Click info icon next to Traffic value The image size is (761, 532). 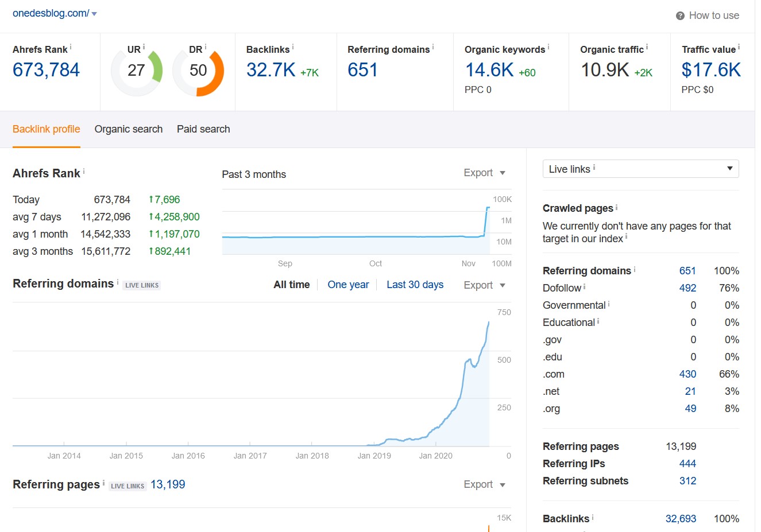tap(739, 47)
